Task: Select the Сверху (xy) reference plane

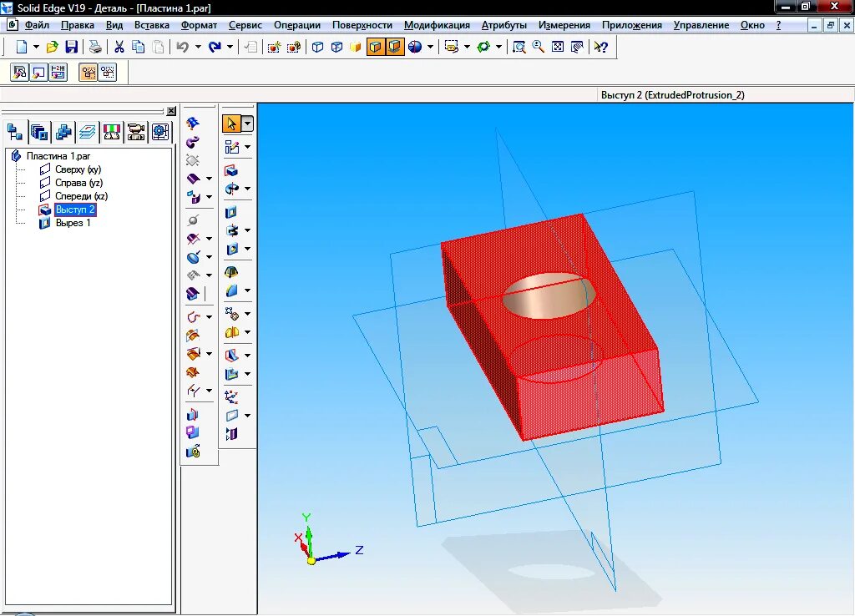Action: [x=78, y=169]
